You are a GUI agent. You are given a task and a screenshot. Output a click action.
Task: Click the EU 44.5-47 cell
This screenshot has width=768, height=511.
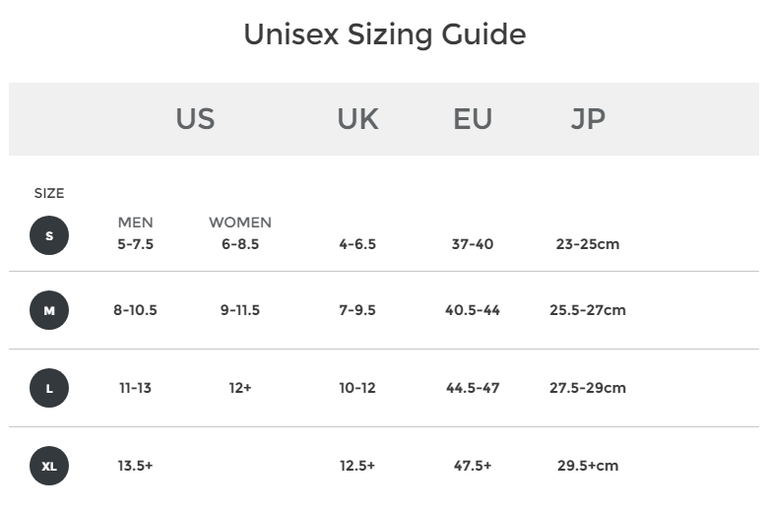(x=472, y=388)
